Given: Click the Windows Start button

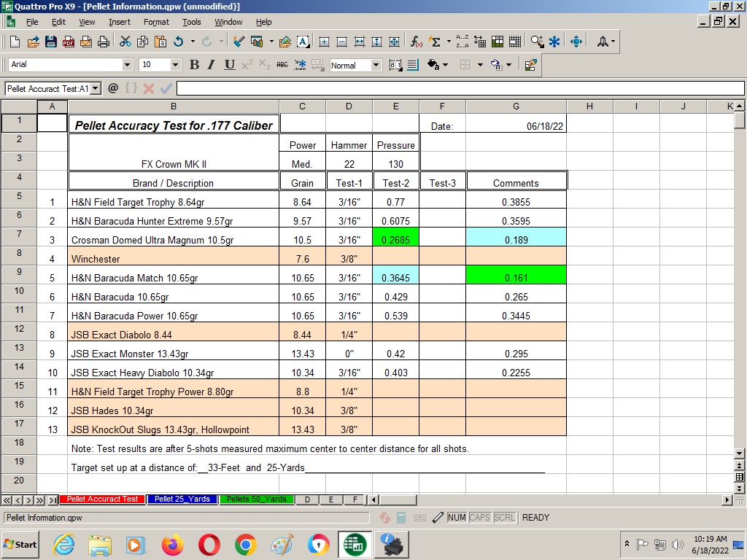Looking at the screenshot, I should [x=20, y=545].
